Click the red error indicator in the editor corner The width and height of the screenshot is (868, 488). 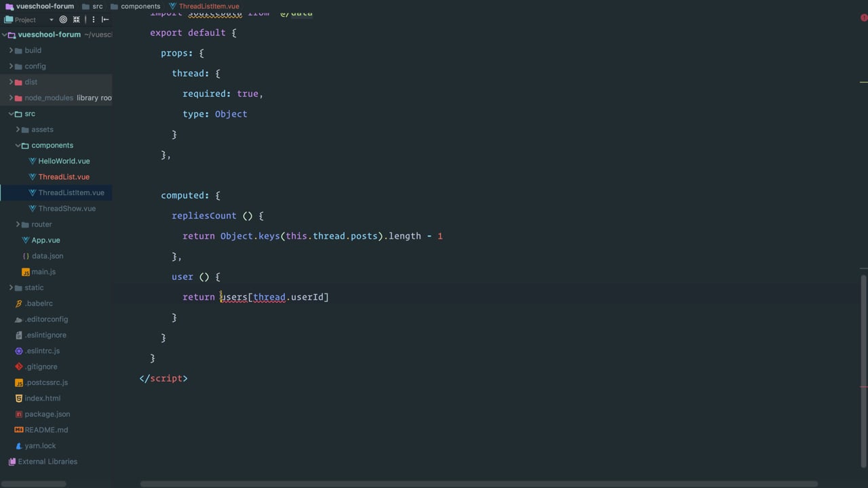[864, 18]
